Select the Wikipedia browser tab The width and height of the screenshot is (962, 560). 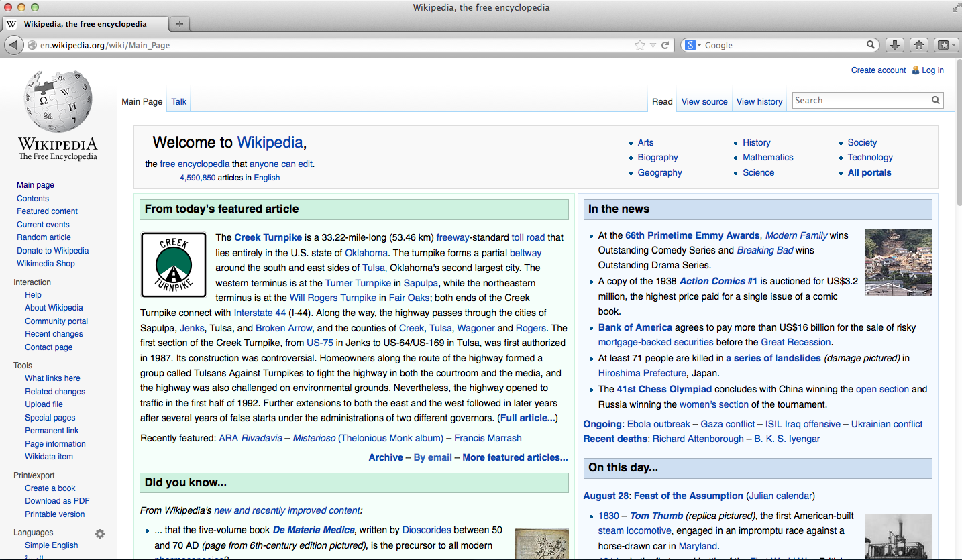point(85,24)
